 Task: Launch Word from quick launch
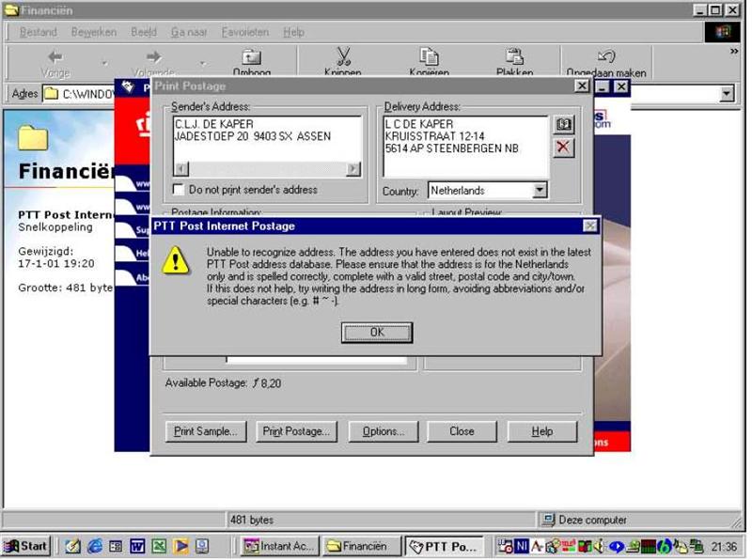[x=137, y=546]
